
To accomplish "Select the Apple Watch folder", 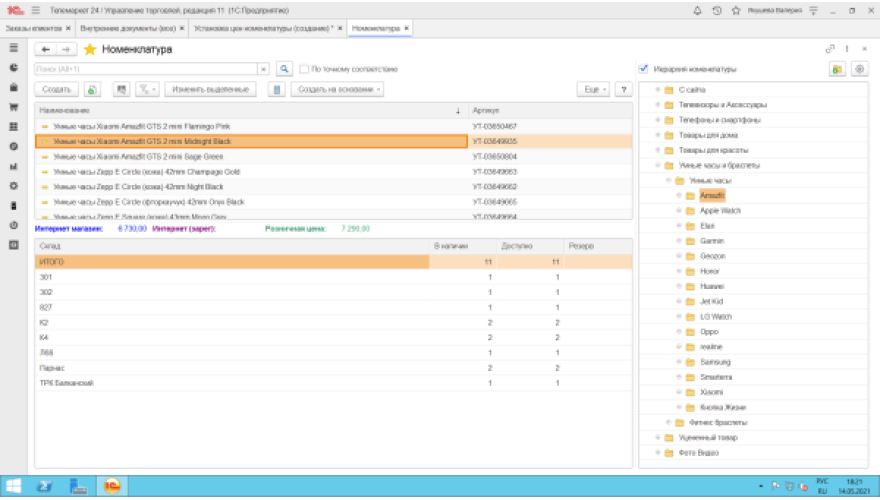I will (720, 211).
